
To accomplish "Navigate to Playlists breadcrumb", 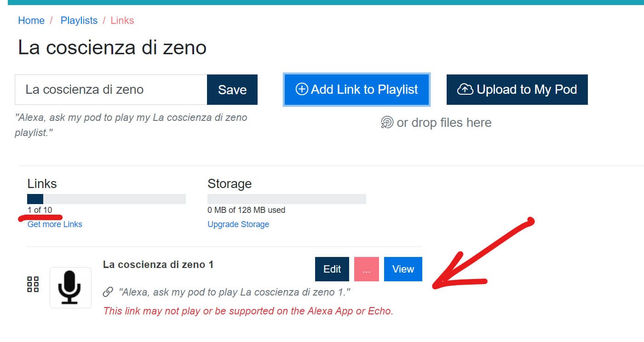I will tap(79, 21).
